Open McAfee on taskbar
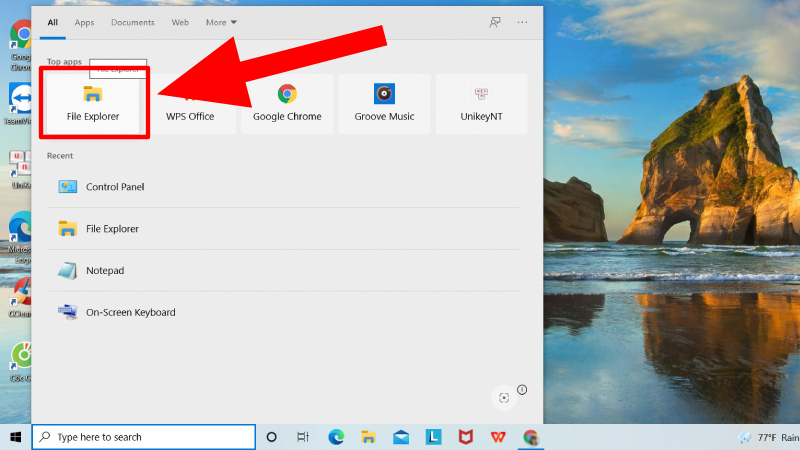Screen dimensions: 800x450 point(465,437)
